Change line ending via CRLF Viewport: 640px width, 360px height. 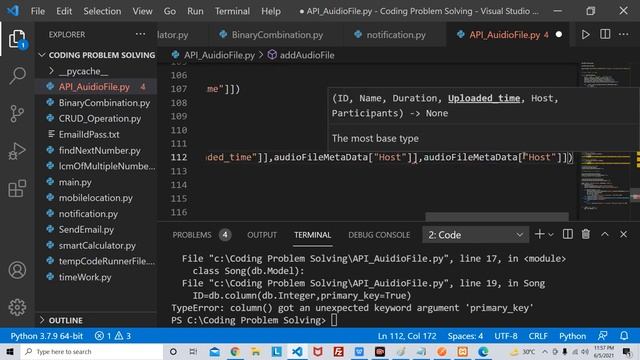point(538,336)
